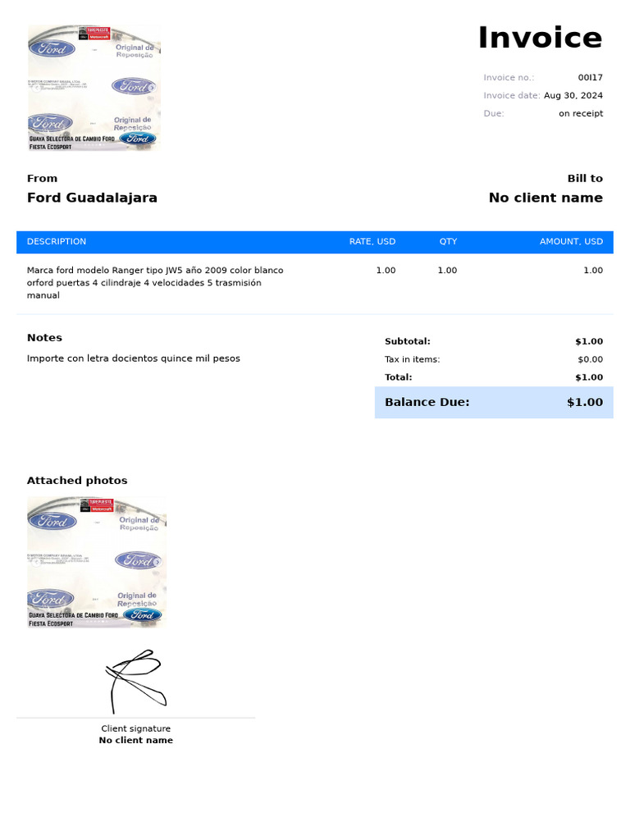Click the RATE, USD column header
The image size is (630, 840).
click(x=372, y=242)
